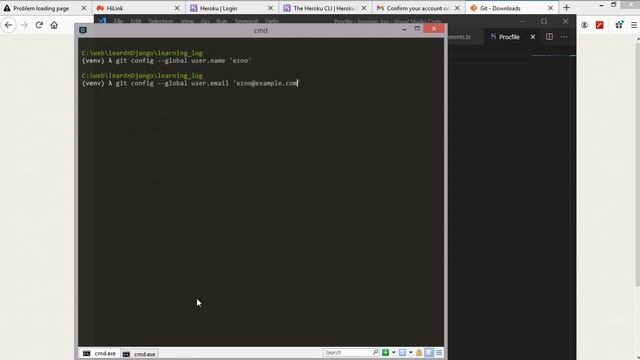Open the VS Code Go menu
This screenshot has height=360, width=640.
pyautogui.click(x=205, y=21)
